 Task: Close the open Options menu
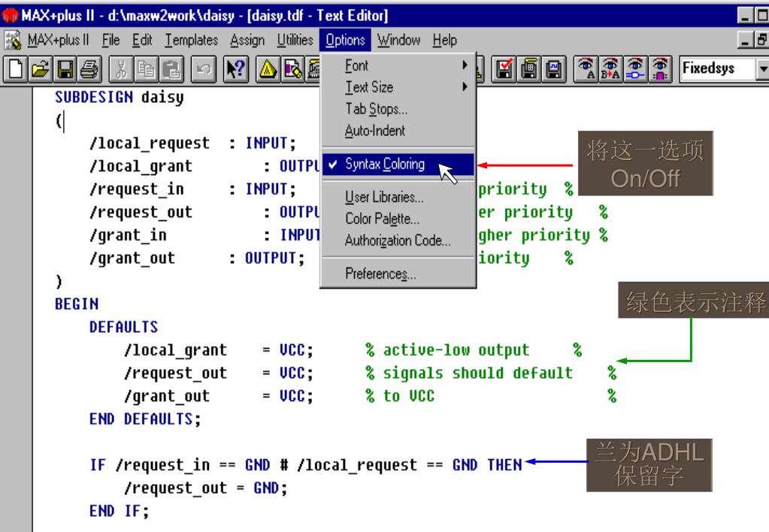(x=345, y=41)
